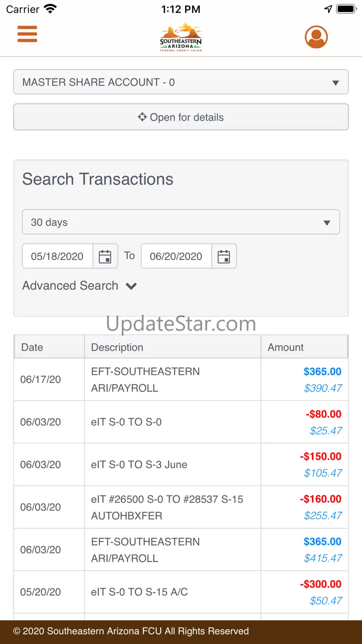Expand the MASTER SHARE ACCOUNT dropdown
The image size is (362, 644).
[x=181, y=82]
